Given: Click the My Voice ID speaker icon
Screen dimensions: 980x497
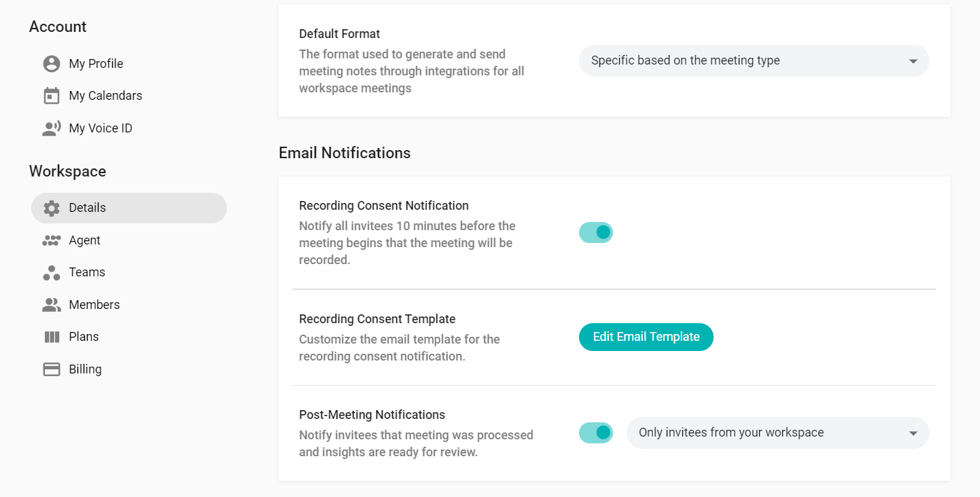Looking at the screenshot, I should [52, 128].
